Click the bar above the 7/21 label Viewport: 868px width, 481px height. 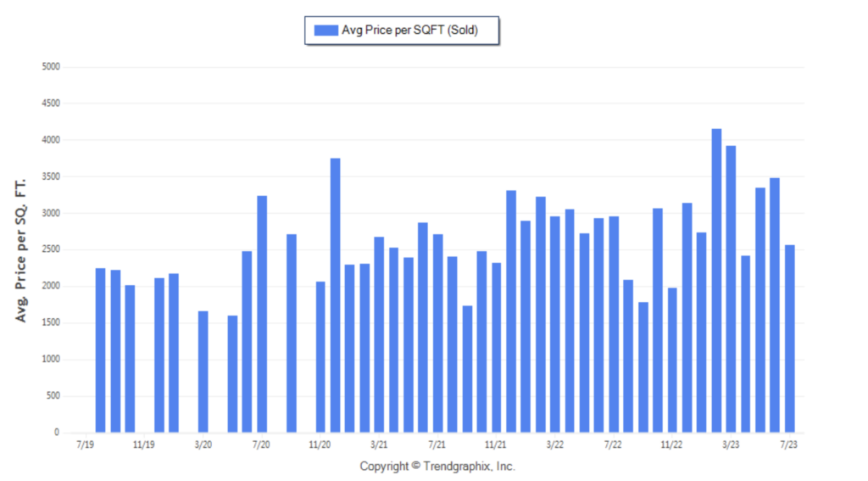[x=438, y=333]
